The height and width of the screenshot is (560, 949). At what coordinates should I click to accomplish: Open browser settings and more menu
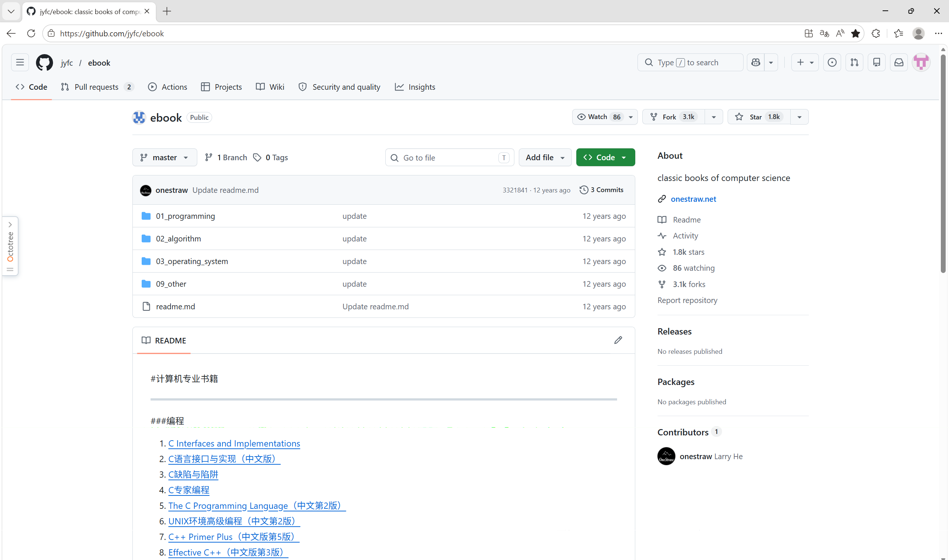pos(939,34)
